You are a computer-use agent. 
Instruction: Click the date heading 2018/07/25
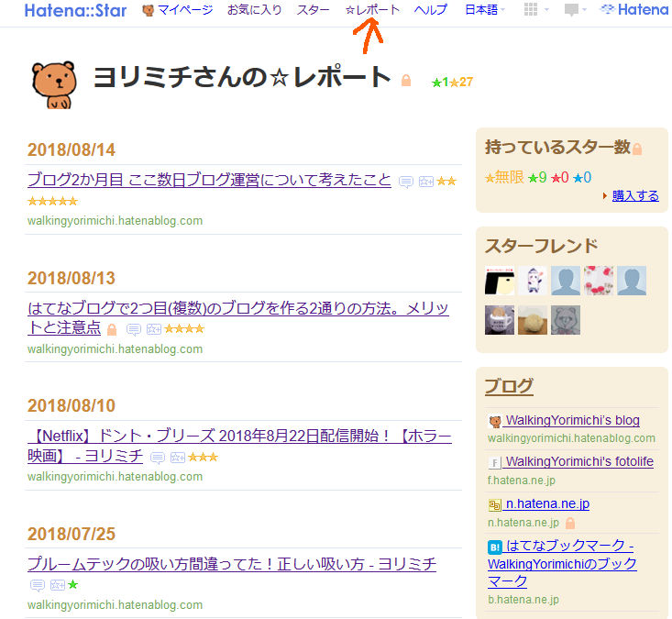[72, 534]
